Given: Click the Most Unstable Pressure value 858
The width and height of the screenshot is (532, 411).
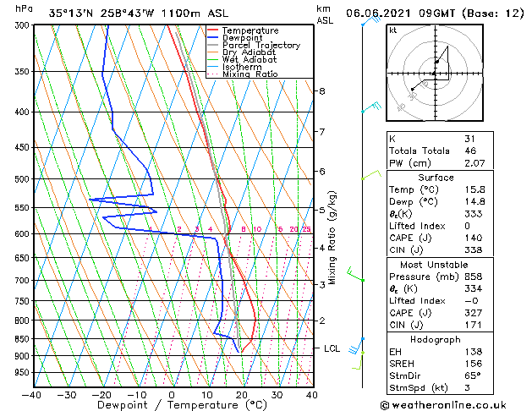Looking at the screenshot, I should point(474,277).
